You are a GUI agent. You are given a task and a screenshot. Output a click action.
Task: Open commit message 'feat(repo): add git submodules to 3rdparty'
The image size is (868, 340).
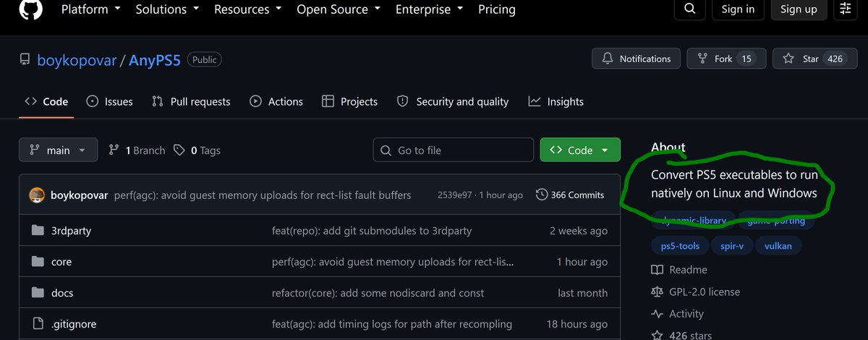[372, 231]
